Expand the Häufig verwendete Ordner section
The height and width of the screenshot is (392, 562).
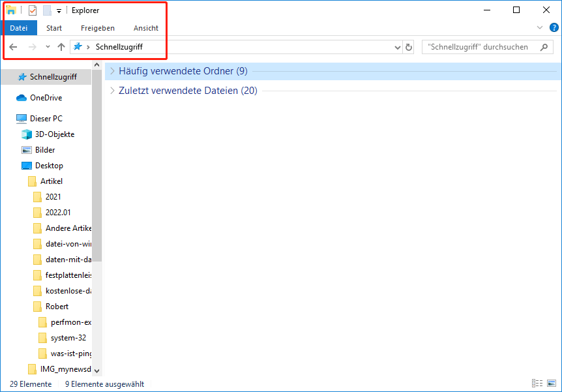112,70
